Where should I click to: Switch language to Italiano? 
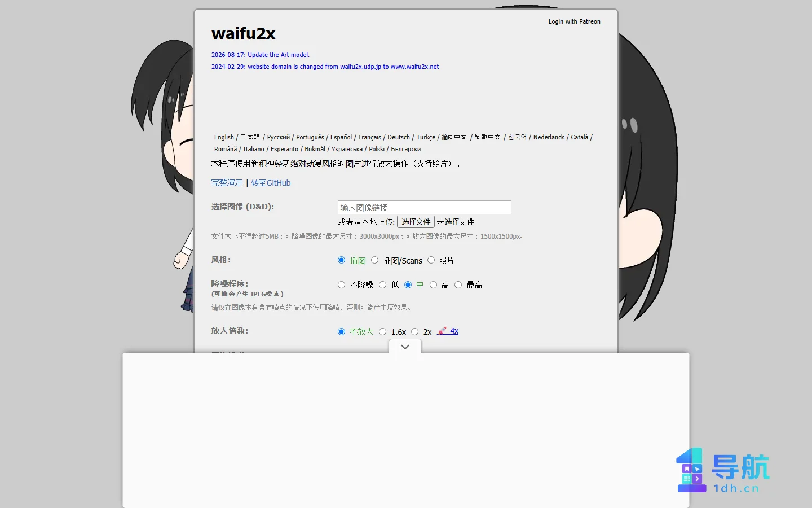[254, 149]
